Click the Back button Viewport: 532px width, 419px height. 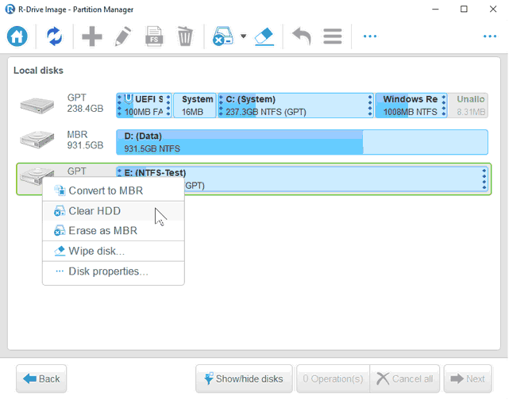41,379
